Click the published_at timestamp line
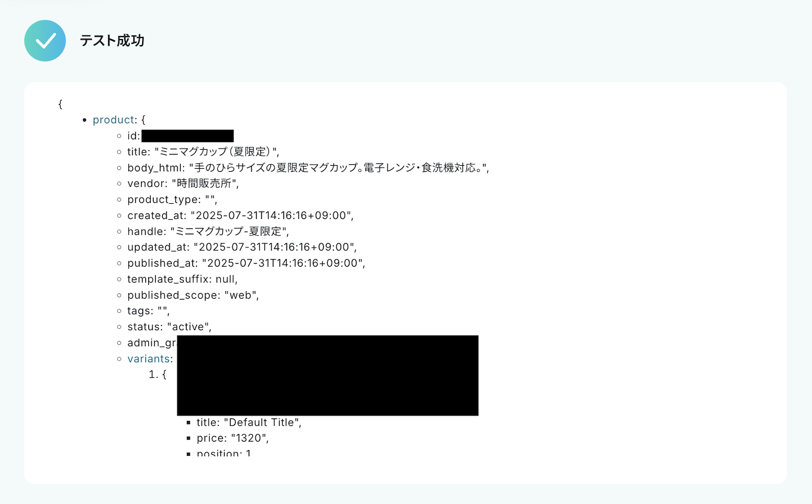Screen dimensions: 812x504 point(246,263)
